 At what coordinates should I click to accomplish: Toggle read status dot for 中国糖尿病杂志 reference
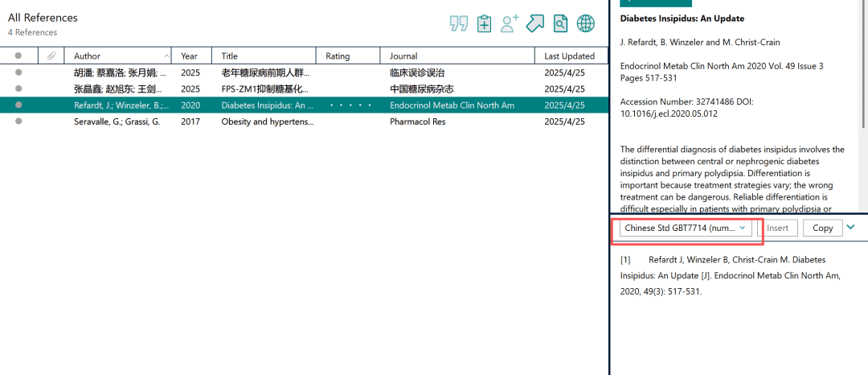[18, 88]
